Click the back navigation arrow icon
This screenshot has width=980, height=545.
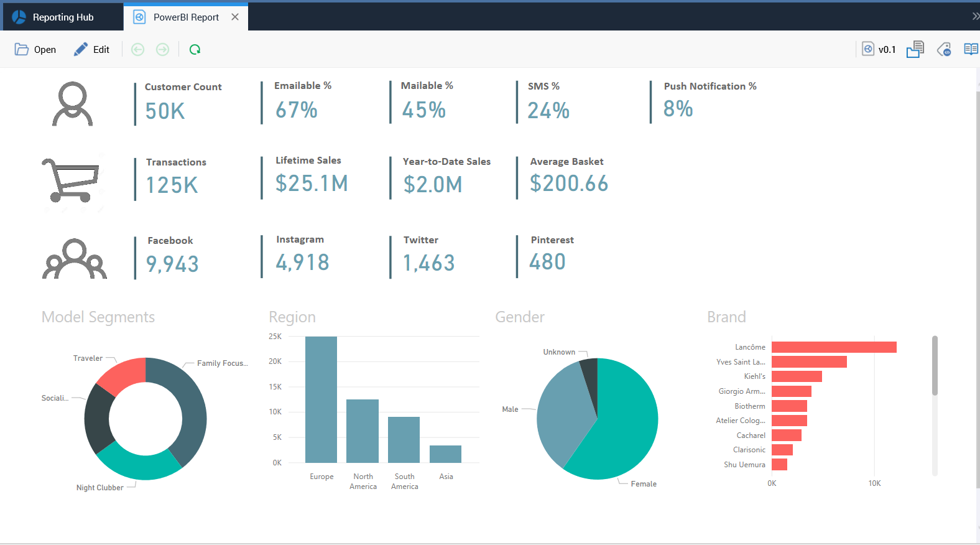coord(138,50)
